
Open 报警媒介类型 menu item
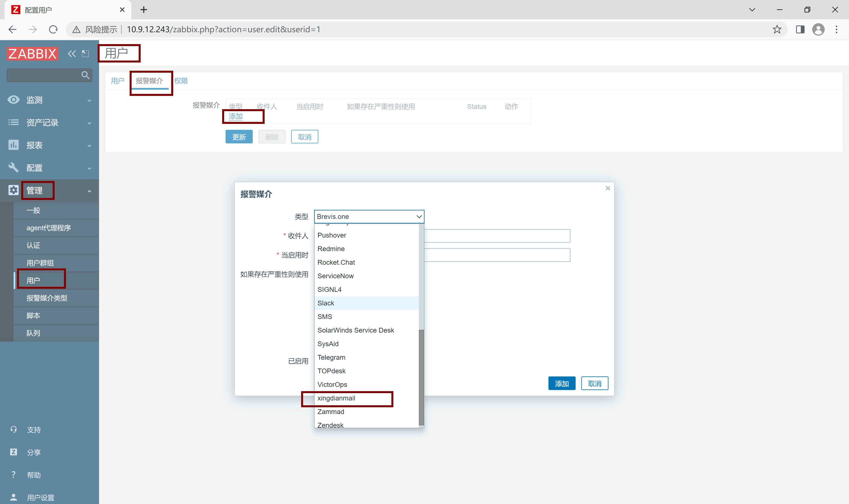pos(56,298)
